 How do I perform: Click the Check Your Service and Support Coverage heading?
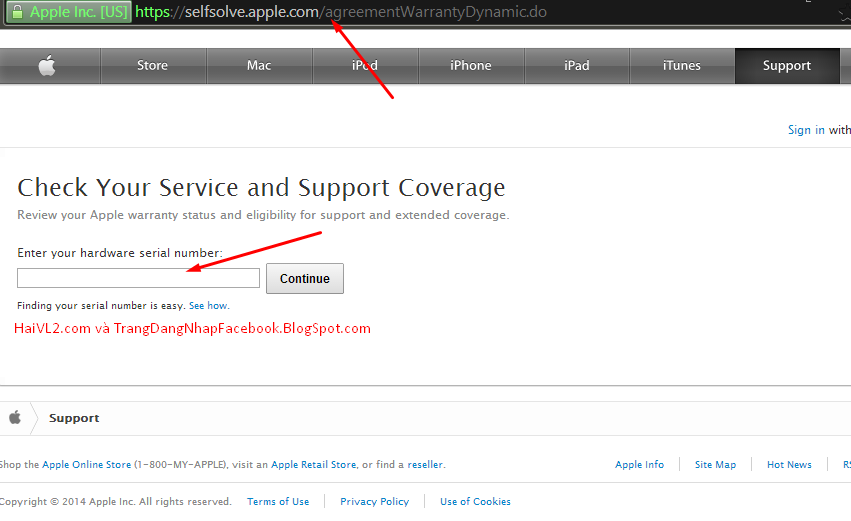tap(261, 188)
